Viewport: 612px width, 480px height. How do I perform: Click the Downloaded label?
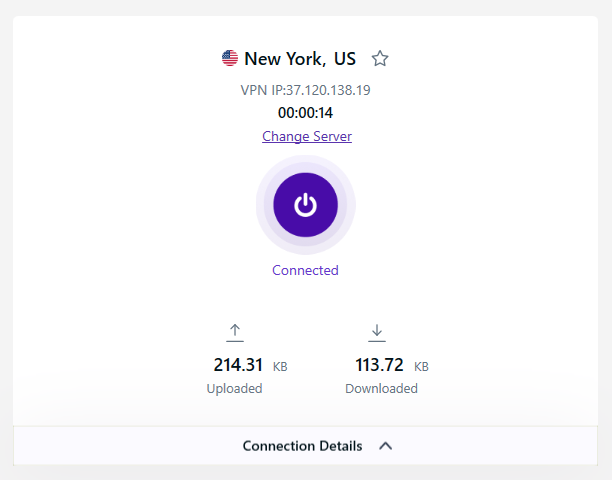[381, 388]
